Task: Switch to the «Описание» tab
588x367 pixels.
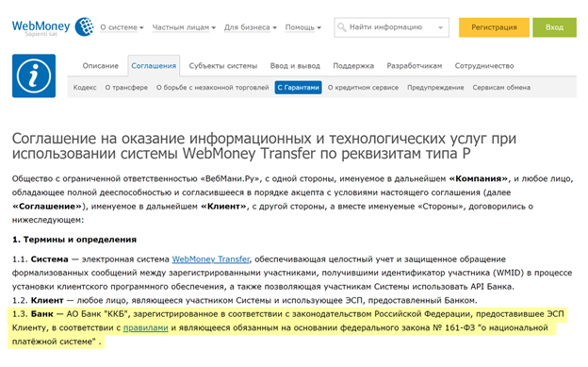Action: (101, 66)
